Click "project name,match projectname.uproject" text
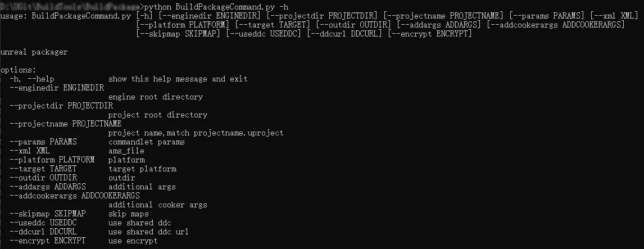The width and height of the screenshot is (644, 249). pyautogui.click(x=196, y=133)
